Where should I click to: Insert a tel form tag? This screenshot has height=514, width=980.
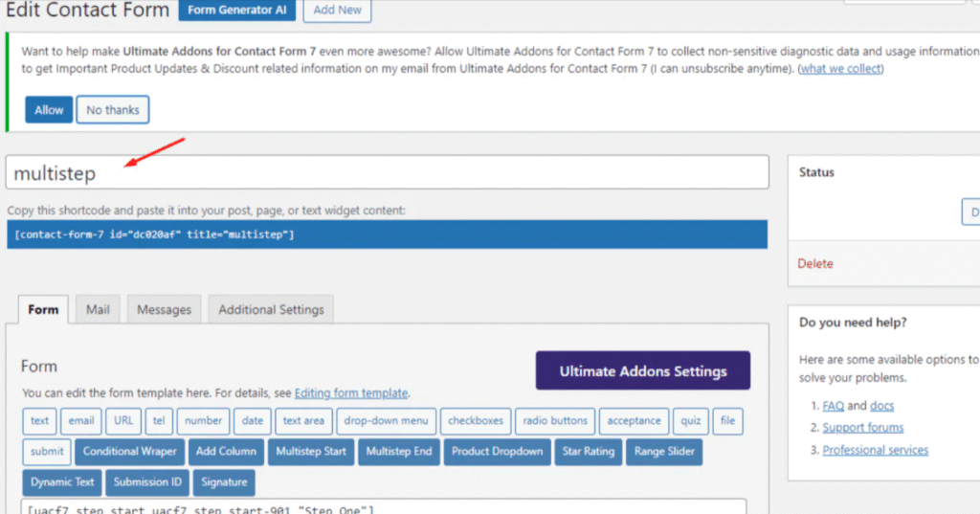159,421
